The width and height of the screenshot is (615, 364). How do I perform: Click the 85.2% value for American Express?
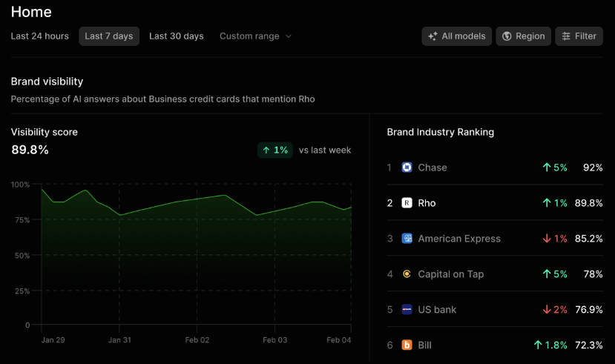point(589,239)
